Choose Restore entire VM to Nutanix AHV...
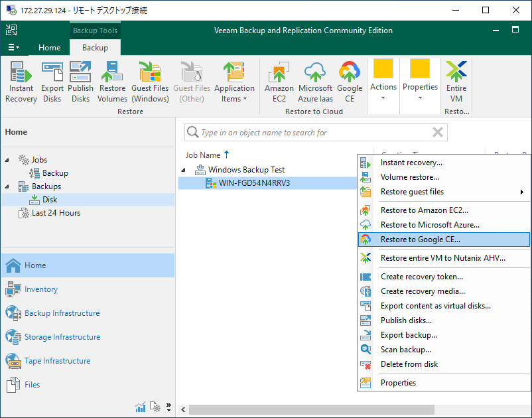Image resolution: width=532 pixels, height=418 pixels. [x=444, y=258]
